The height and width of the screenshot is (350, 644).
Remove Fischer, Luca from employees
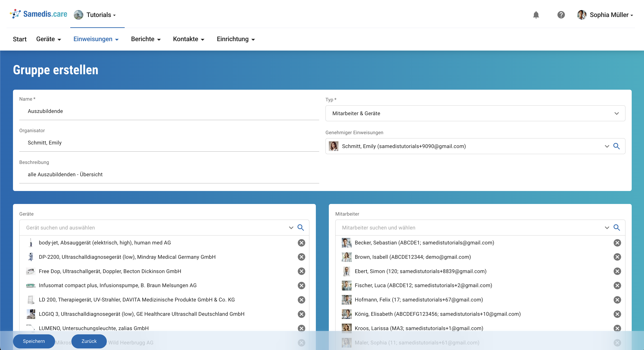(617, 286)
